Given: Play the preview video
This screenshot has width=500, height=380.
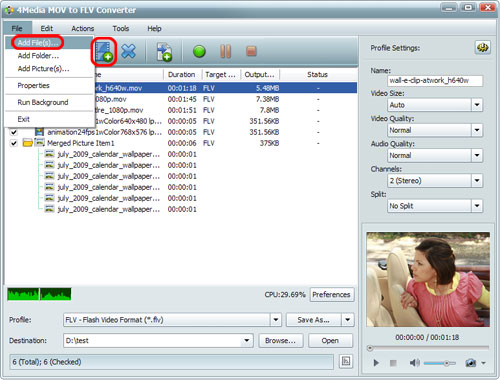Looking at the screenshot, I should pyautogui.click(x=376, y=363).
